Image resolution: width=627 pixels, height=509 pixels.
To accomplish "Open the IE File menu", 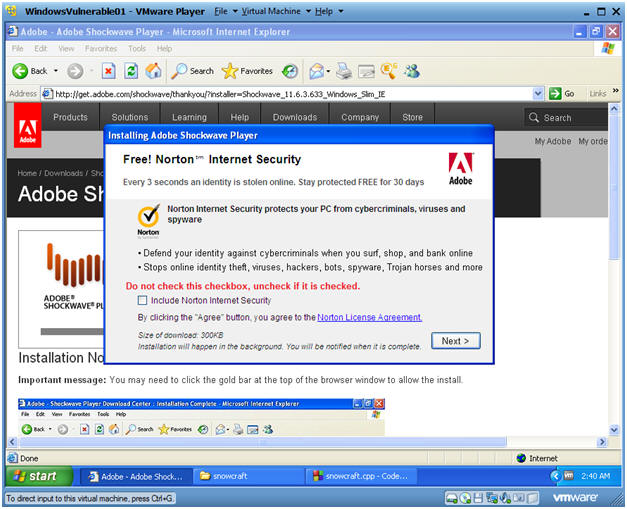I will pyautogui.click(x=17, y=48).
